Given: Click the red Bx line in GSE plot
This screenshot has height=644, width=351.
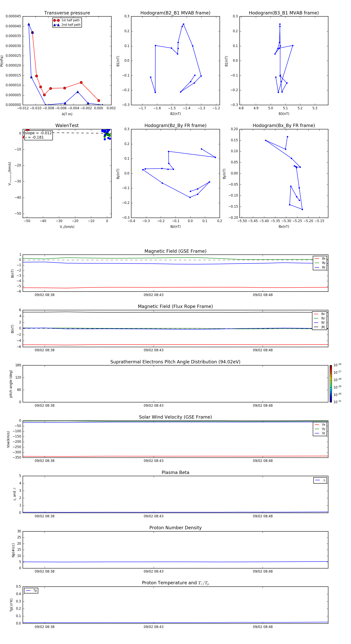Looking at the screenshot, I should click(x=175, y=287).
